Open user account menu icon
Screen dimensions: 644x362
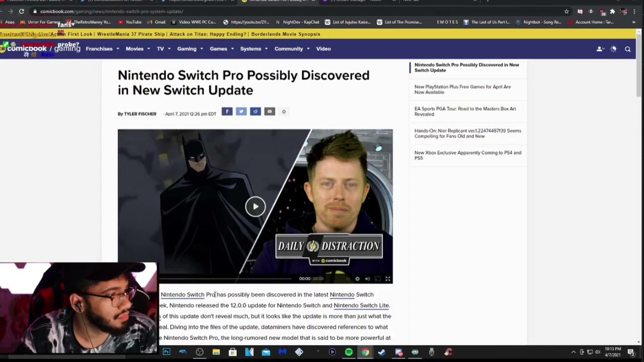pos(600,49)
